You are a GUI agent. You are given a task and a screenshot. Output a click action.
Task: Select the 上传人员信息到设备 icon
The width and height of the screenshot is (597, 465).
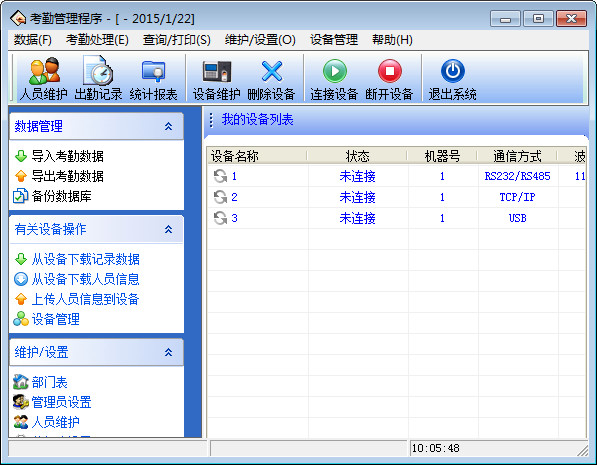pos(21,299)
